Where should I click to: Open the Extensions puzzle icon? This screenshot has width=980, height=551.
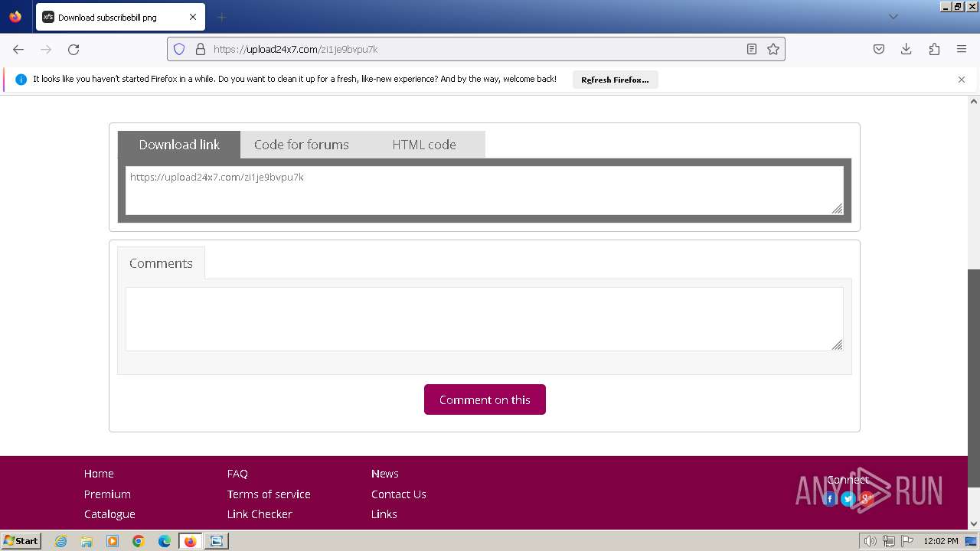pos(934,49)
